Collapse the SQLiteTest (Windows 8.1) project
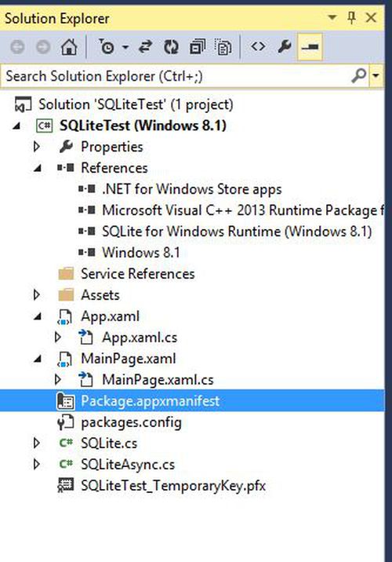 pyautogui.click(x=16, y=126)
